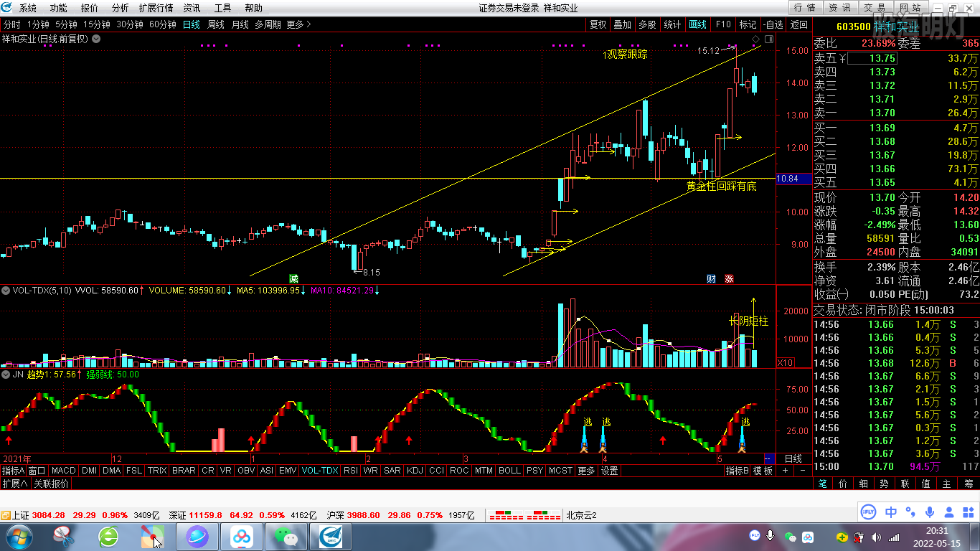Switch to 关联报价 tab
This screenshot has height=551, width=980.
click(x=52, y=484)
